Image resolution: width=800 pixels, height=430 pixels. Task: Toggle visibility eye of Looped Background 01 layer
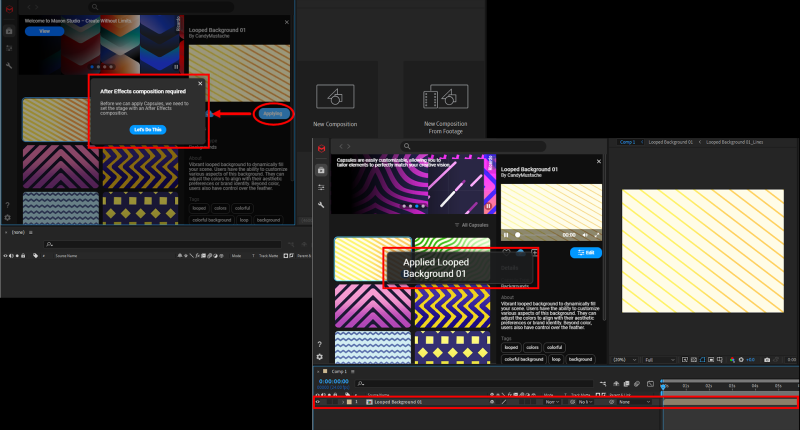318,402
